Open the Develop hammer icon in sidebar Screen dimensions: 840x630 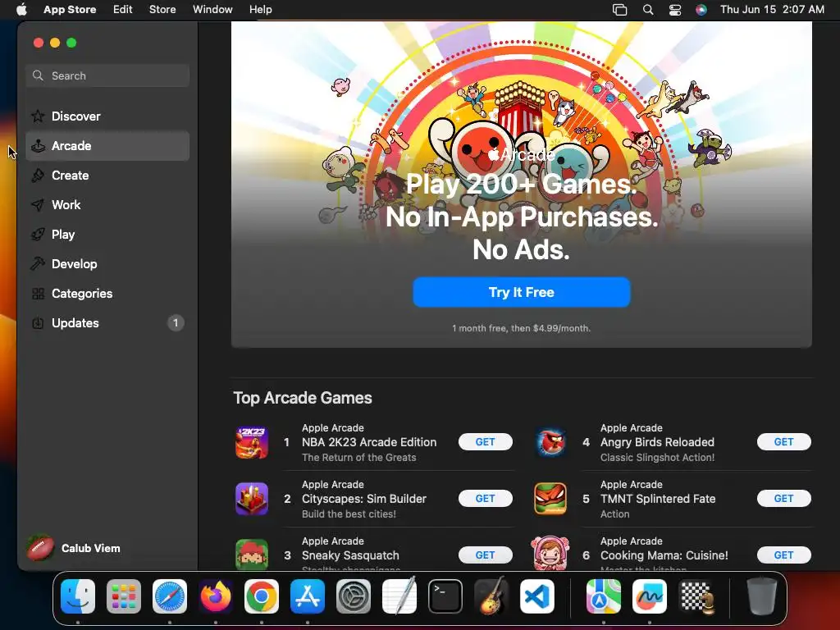tap(38, 263)
